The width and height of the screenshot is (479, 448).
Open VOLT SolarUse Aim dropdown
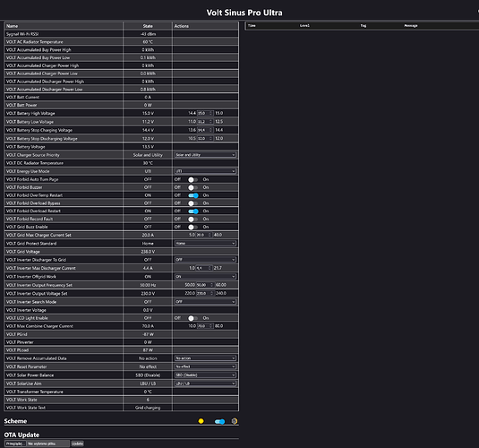tap(205, 383)
